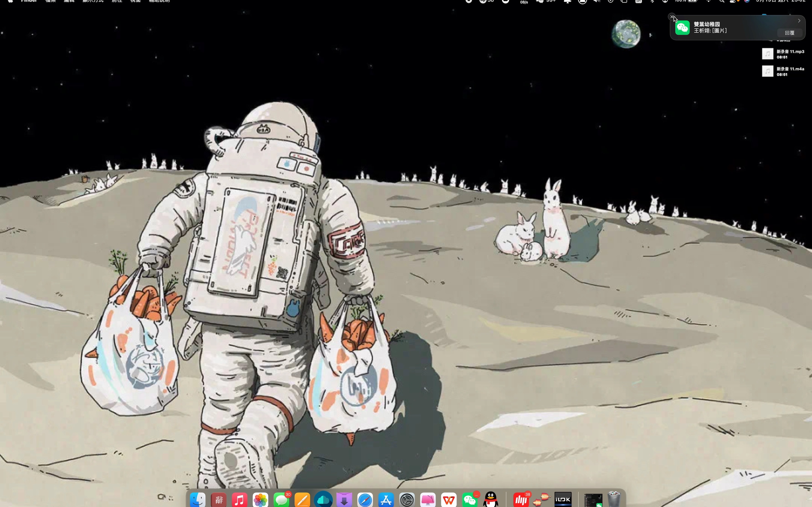Image resolution: width=812 pixels, height=507 pixels.
Task: Click the WeChat icon in the notification
Action: pyautogui.click(x=682, y=28)
